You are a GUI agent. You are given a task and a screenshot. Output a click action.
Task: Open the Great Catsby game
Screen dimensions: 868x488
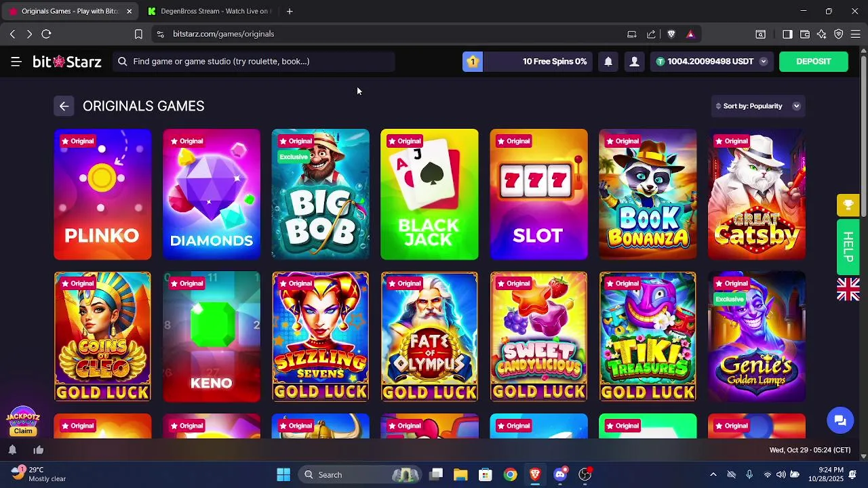click(757, 195)
